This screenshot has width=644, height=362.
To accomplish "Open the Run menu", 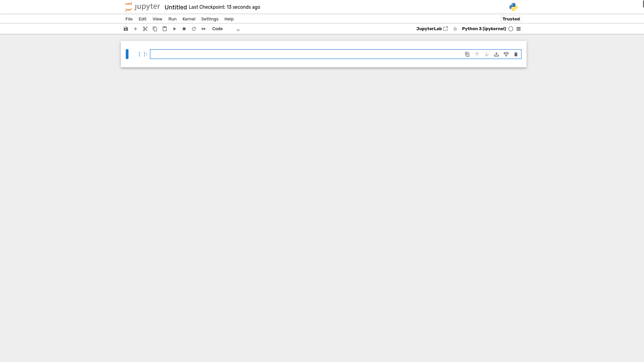I will click(x=172, y=19).
